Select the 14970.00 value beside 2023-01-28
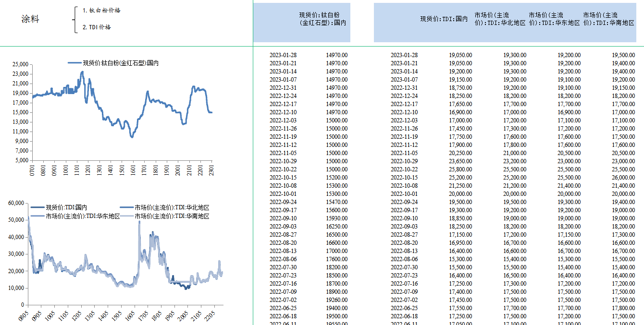Screen dimensions: 644x325 tap(337, 55)
